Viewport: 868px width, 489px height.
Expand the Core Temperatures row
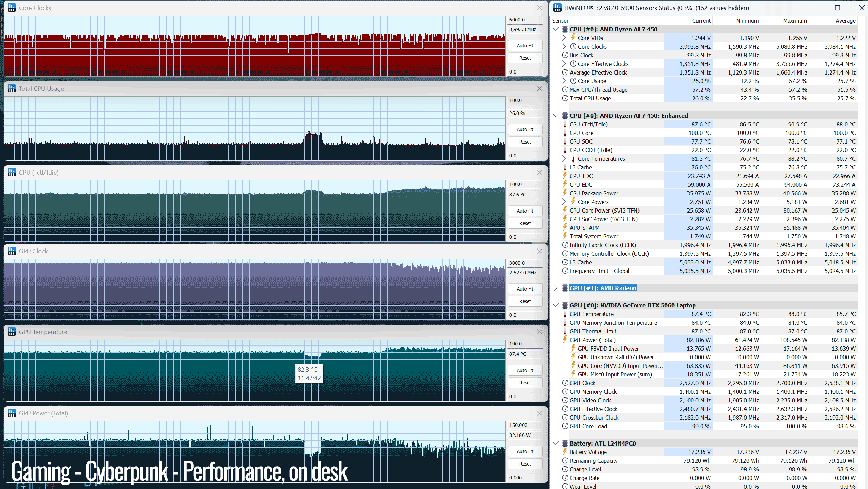564,158
